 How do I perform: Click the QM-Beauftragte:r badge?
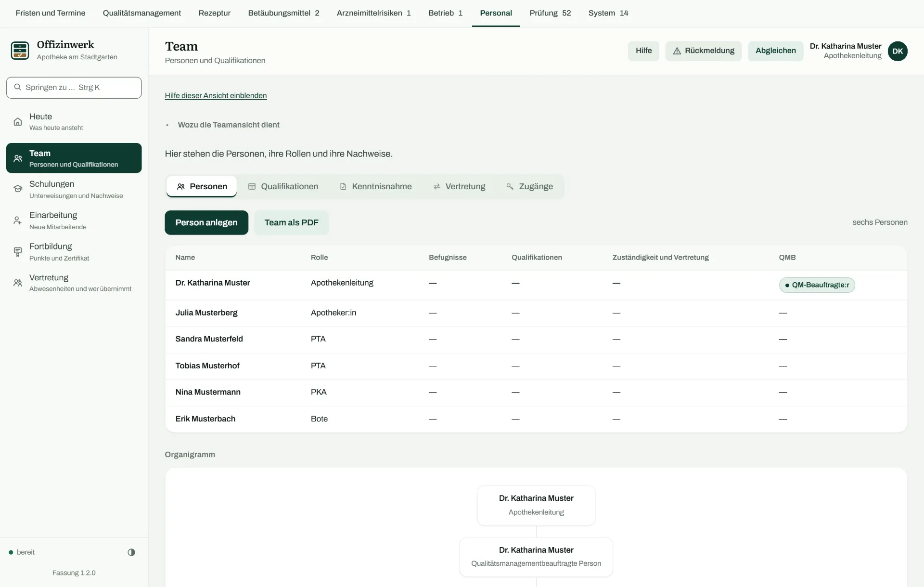point(817,285)
